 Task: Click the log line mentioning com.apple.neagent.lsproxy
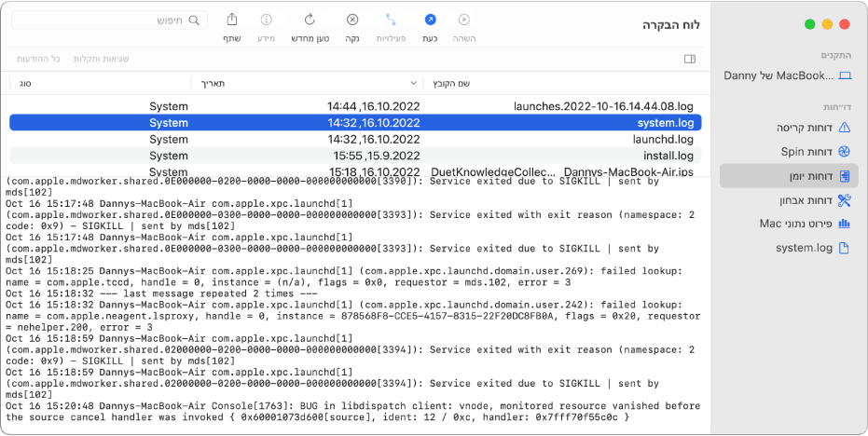(353, 316)
